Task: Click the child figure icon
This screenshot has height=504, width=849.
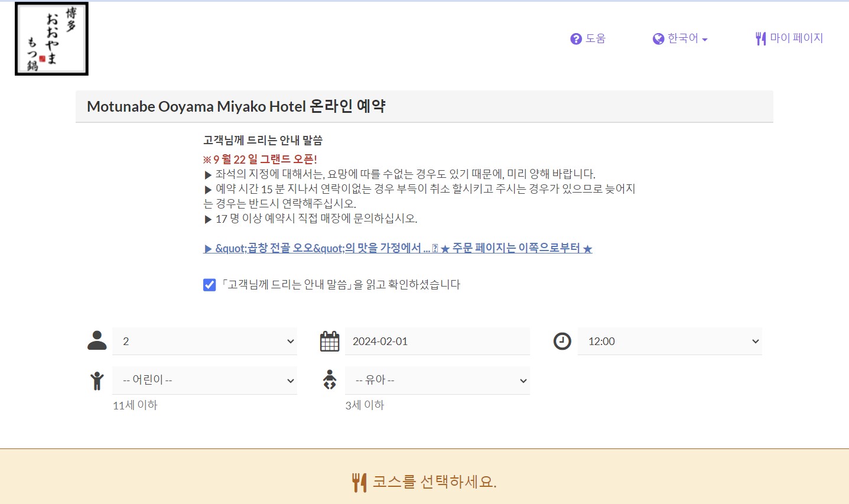Action: (x=97, y=381)
